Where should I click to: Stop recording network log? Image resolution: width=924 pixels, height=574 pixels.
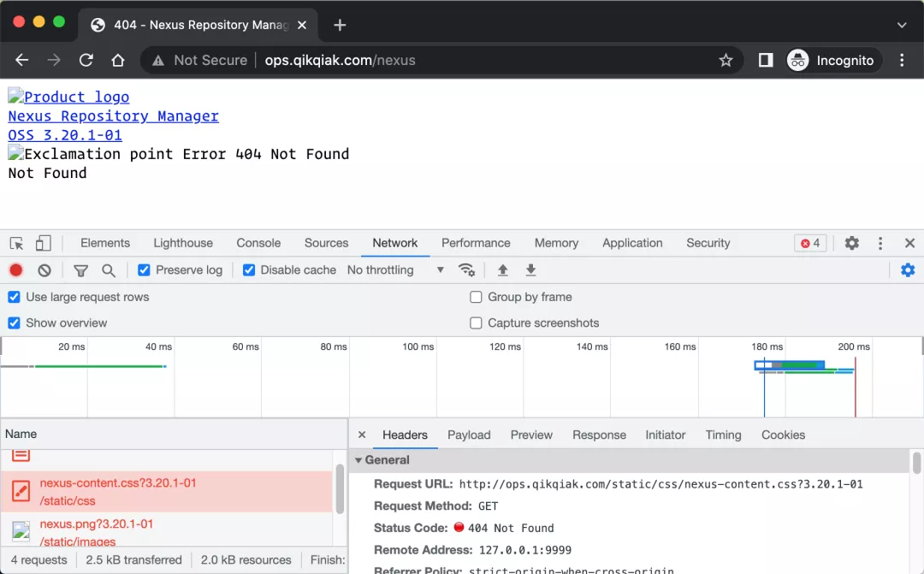pyautogui.click(x=16, y=270)
